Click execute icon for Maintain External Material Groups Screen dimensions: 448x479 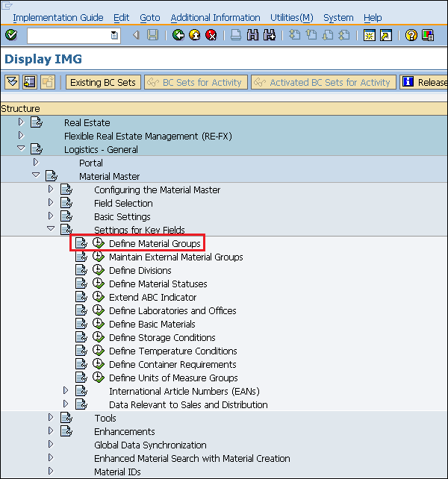click(x=99, y=257)
